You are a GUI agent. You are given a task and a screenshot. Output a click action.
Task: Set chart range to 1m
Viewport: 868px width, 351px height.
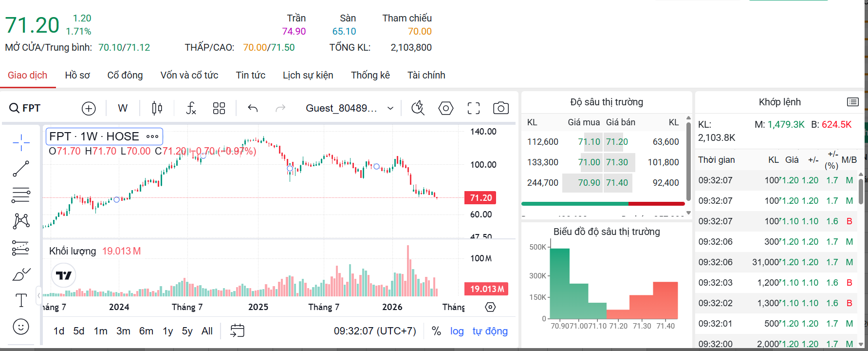click(x=101, y=331)
